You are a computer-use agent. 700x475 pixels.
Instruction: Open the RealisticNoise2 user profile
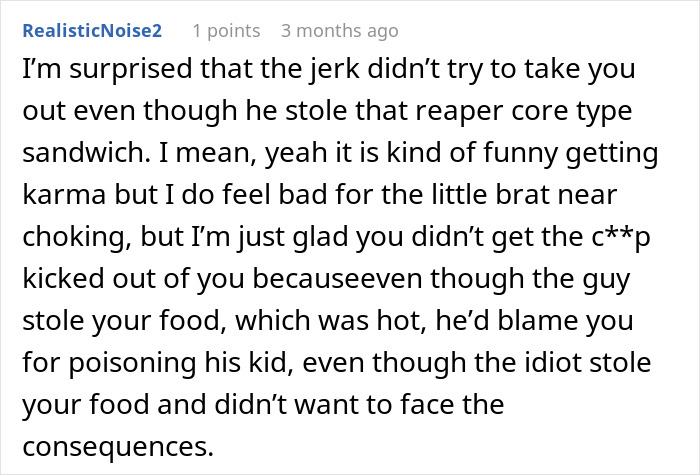(91, 31)
